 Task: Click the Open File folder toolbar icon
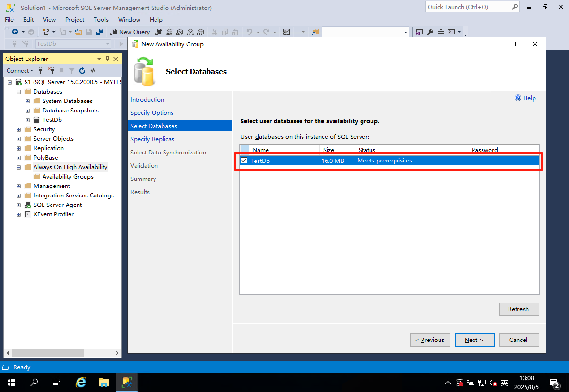78,32
